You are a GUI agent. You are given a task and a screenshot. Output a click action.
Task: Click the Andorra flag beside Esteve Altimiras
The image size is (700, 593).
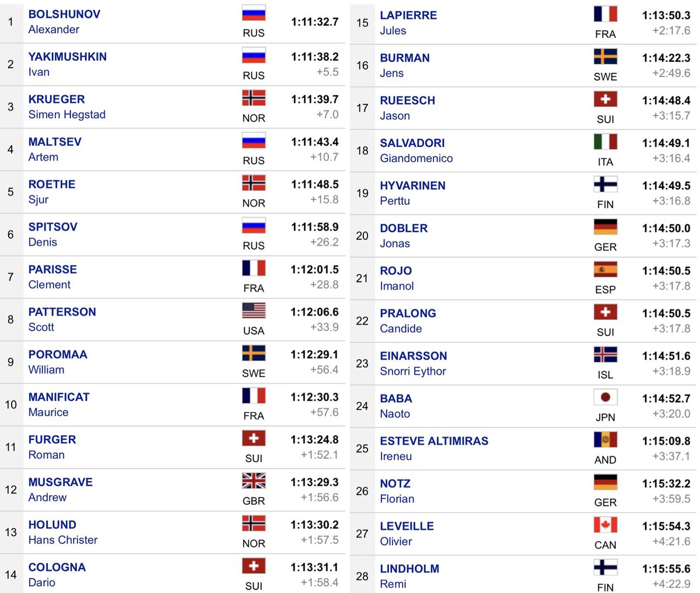pyautogui.click(x=605, y=440)
